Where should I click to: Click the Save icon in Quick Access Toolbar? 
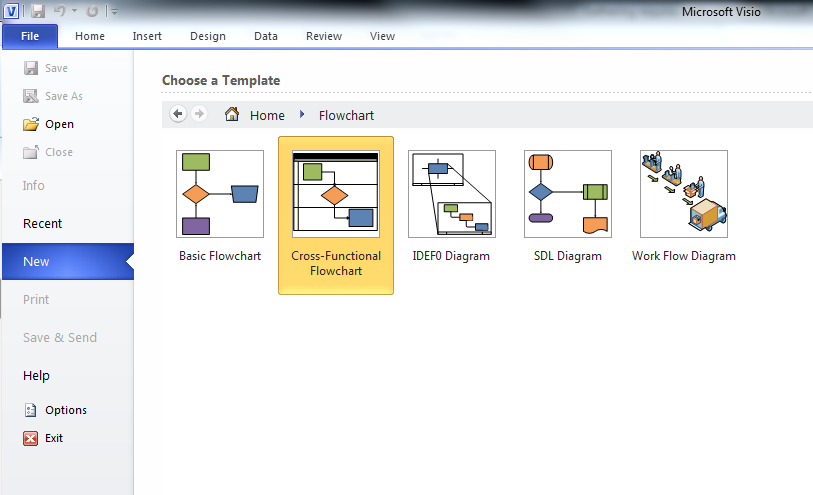(x=38, y=11)
